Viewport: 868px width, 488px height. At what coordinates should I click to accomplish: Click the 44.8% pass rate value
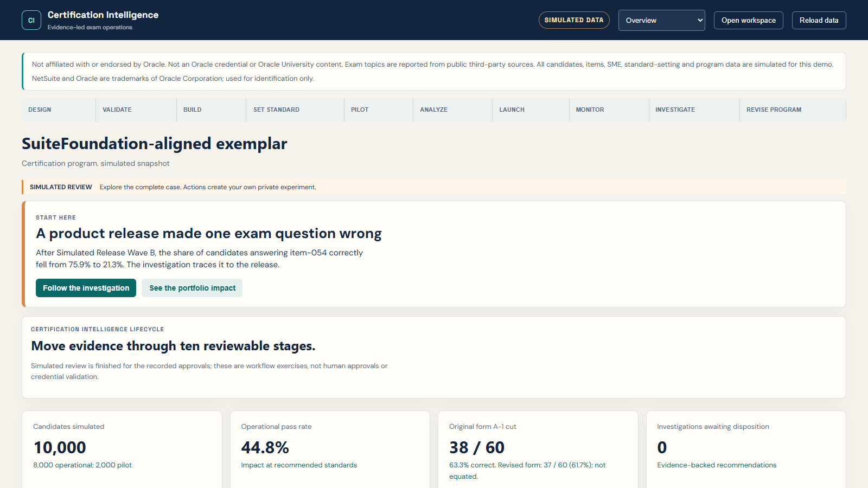[265, 447]
